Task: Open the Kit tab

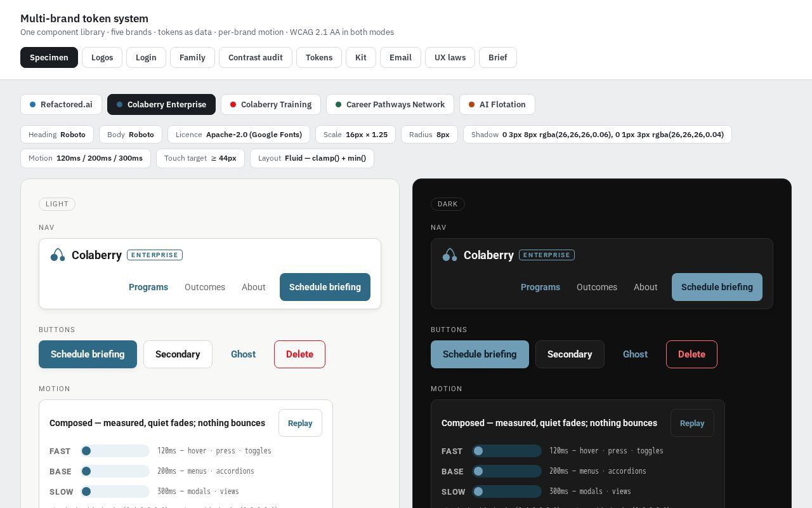Action: tap(361, 57)
